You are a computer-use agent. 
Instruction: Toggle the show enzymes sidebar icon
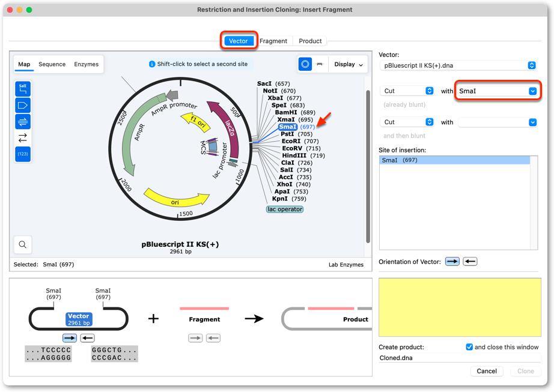click(23, 89)
